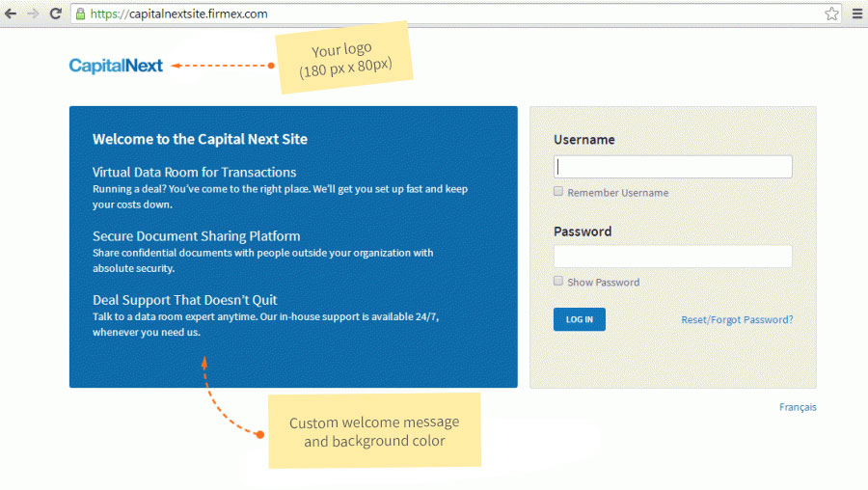868x490 pixels.
Task: Click the browser forward arrow
Action: tap(33, 14)
